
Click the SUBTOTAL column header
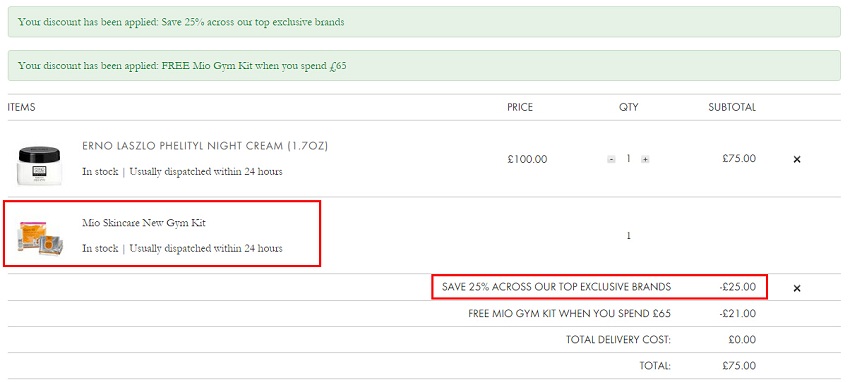click(x=732, y=107)
